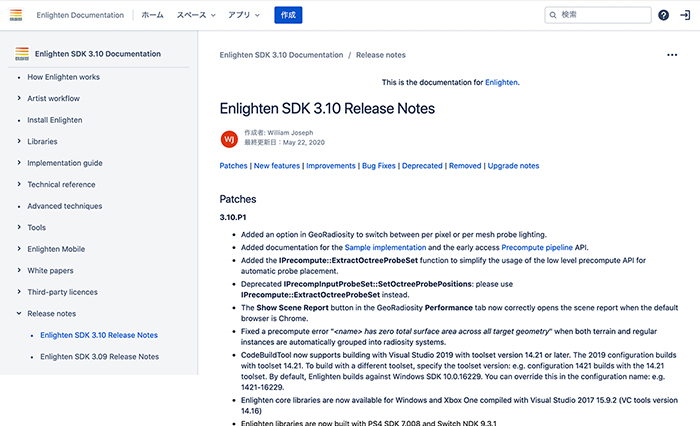
Task: Collapse the Release notes tree section
Action: (x=19, y=313)
